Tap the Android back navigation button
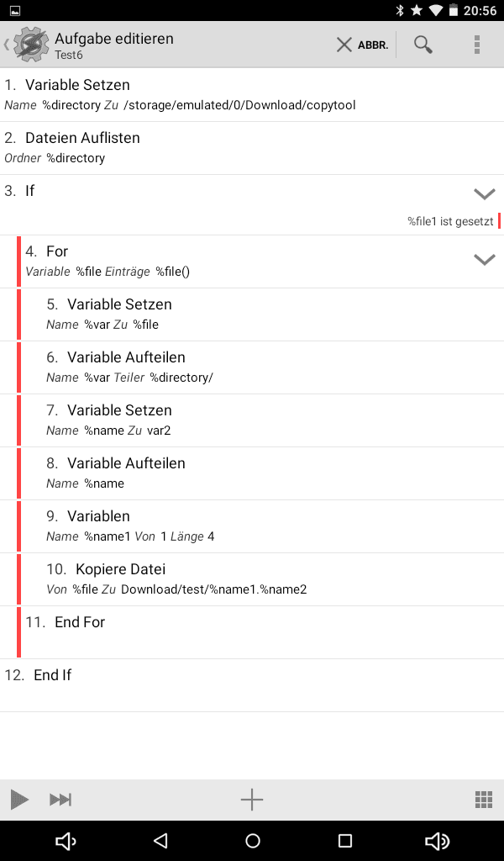Screen dimensions: 504x861 [x=160, y=840]
